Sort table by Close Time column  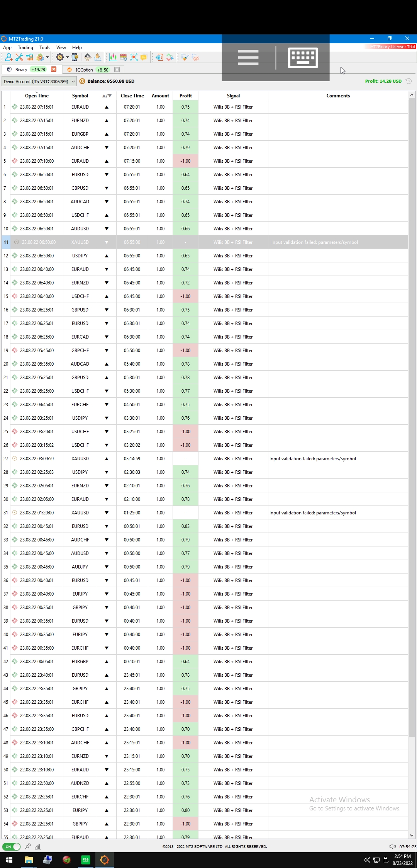(132, 96)
